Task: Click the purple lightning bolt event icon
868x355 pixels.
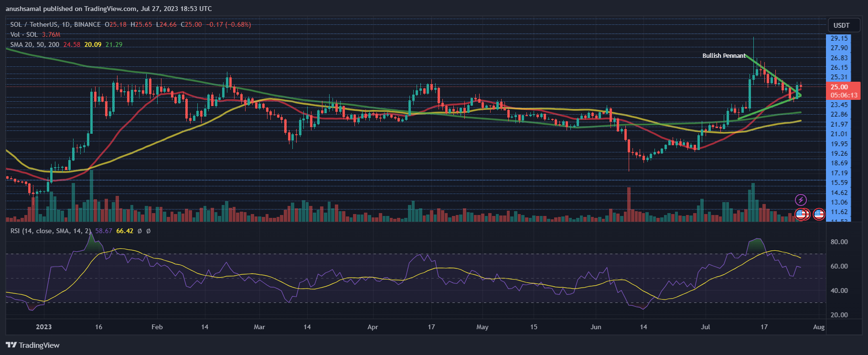Action: tap(801, 200)
